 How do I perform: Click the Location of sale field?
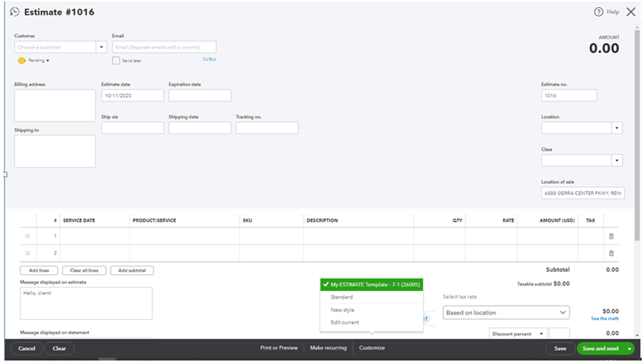click(583, 193)
